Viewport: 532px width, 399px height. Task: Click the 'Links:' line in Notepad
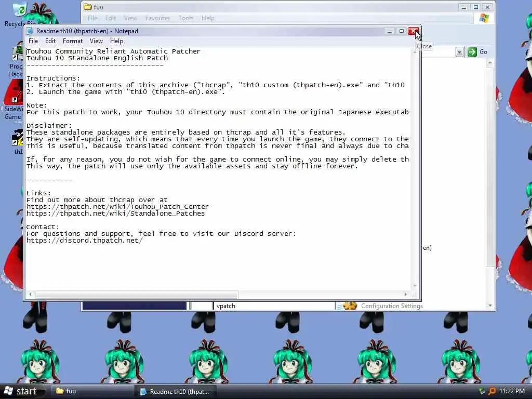point(38,193)
